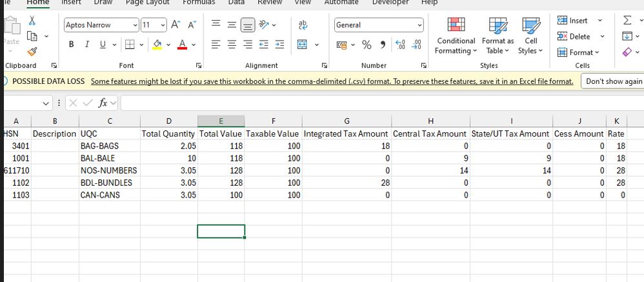Select the cell containing NOS-NUMBERS
This screenshot has height=282, width=644.
click(108, 170)
